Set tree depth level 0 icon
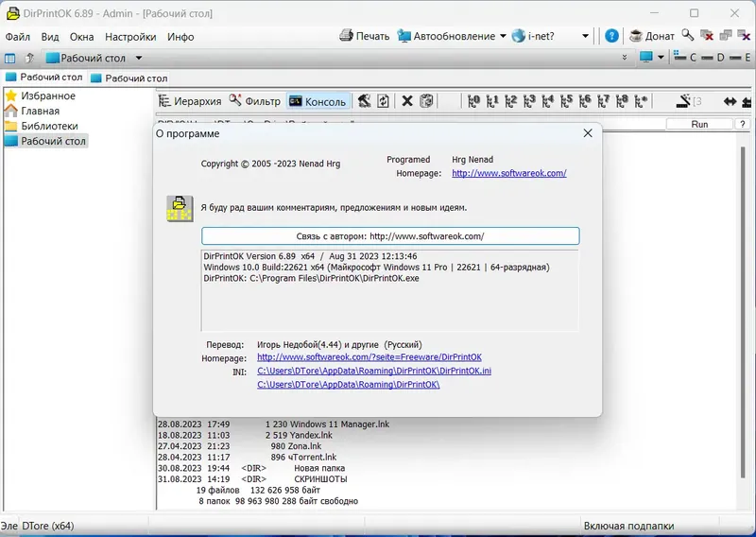Image resolution: width=756 pixels, height=537 pixels. (x=474, y=101)
